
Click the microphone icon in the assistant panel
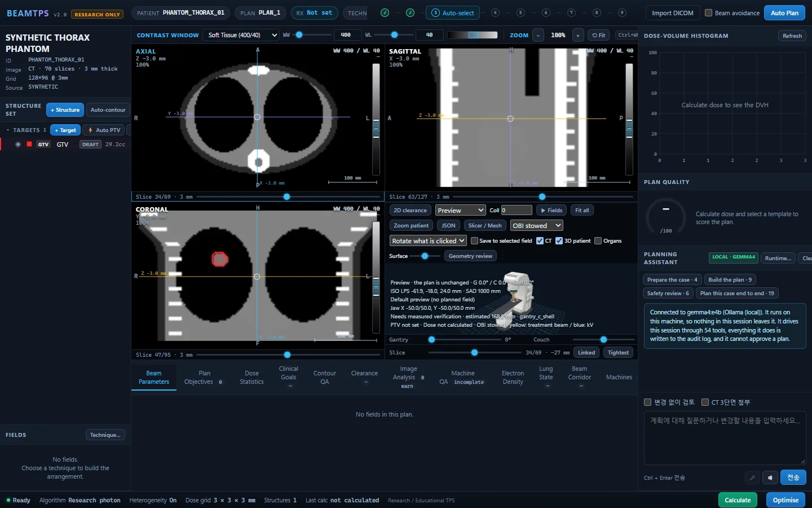coord(752,478)
